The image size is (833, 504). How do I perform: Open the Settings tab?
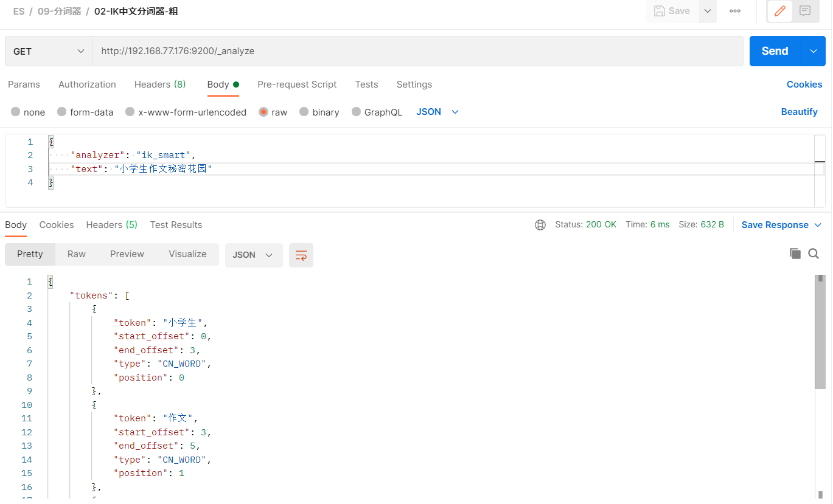click(414, 85)
